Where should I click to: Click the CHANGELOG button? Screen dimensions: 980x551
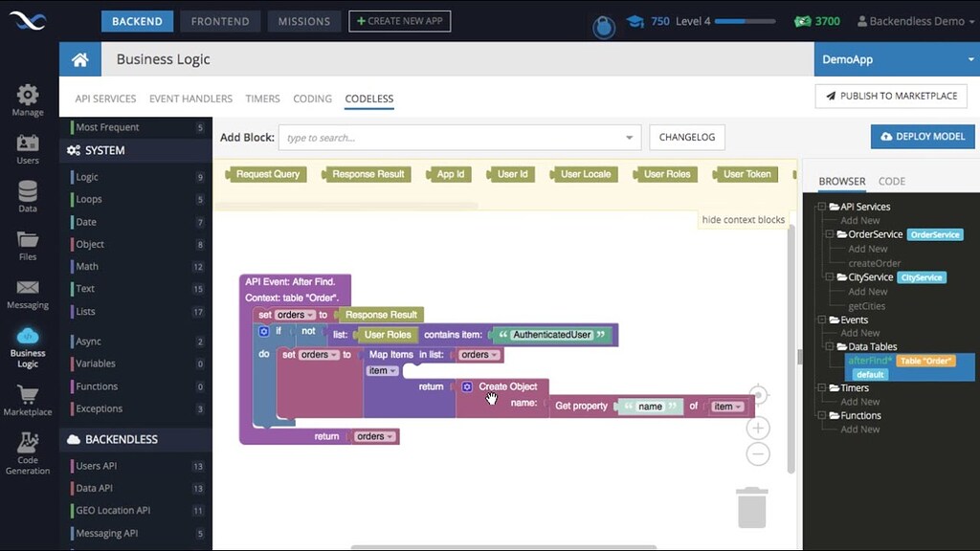[x=687, y=138]
